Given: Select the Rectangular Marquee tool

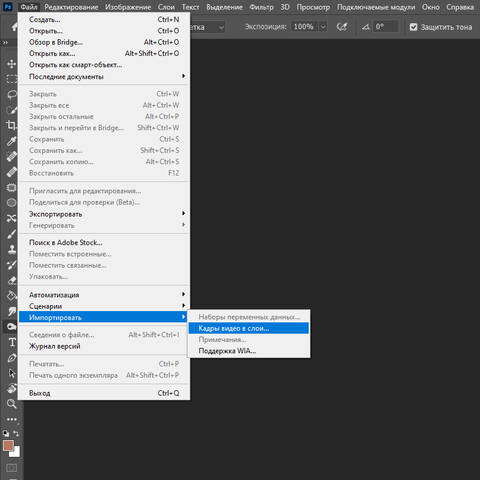Looking at the screenshot, I should pyautogui.click(x=12, y=79).
